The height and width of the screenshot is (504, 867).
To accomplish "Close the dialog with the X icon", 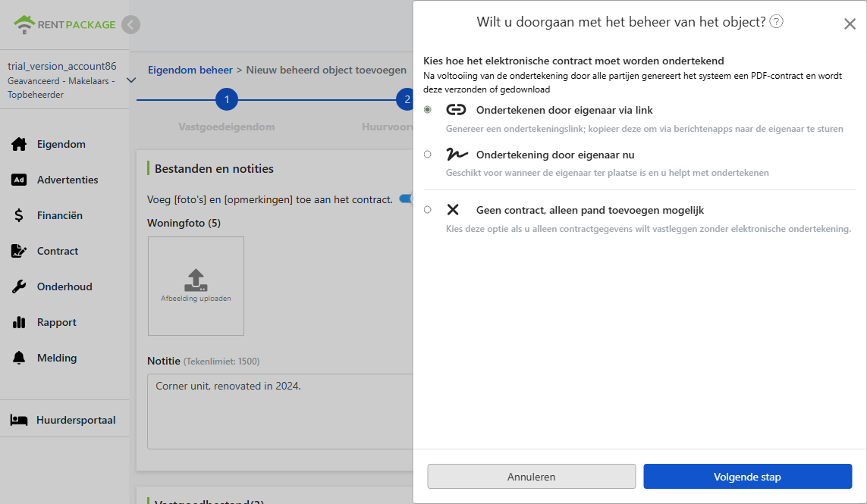I will pyautogui.click(x=850, y=23).
